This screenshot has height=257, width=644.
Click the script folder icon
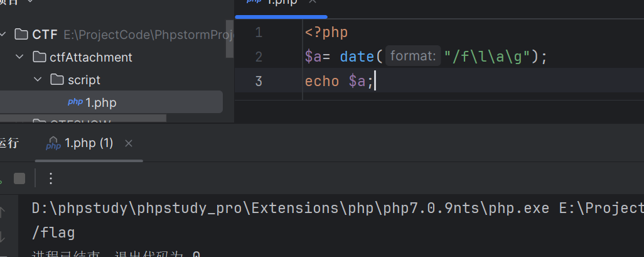pos(57,80)
